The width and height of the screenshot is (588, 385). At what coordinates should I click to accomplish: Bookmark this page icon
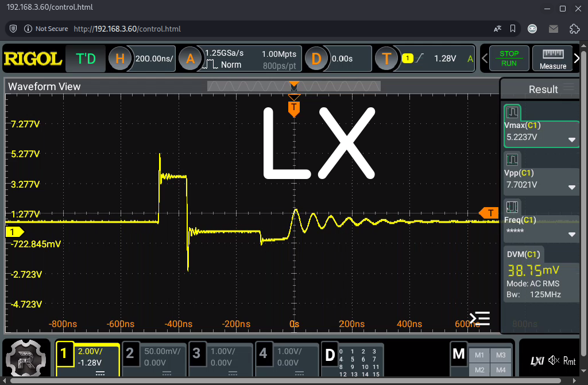coord(513,29)
